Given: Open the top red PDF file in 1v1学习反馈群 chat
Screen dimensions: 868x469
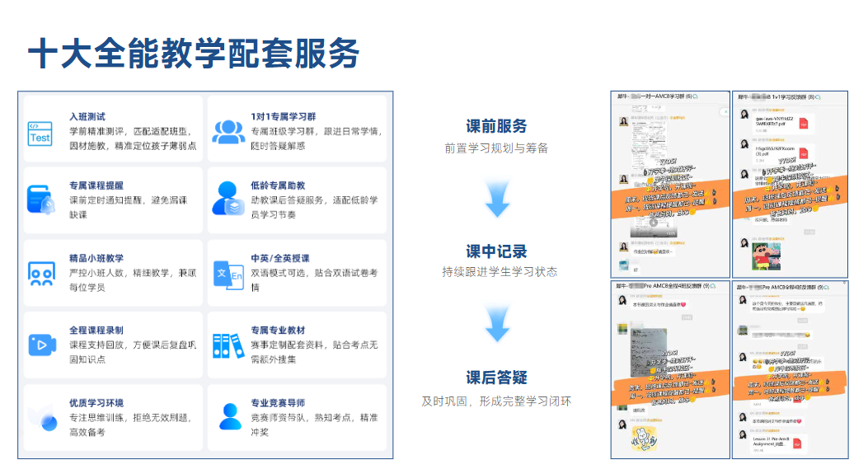Looking at the screenshot, I should [x=803, y=124].
